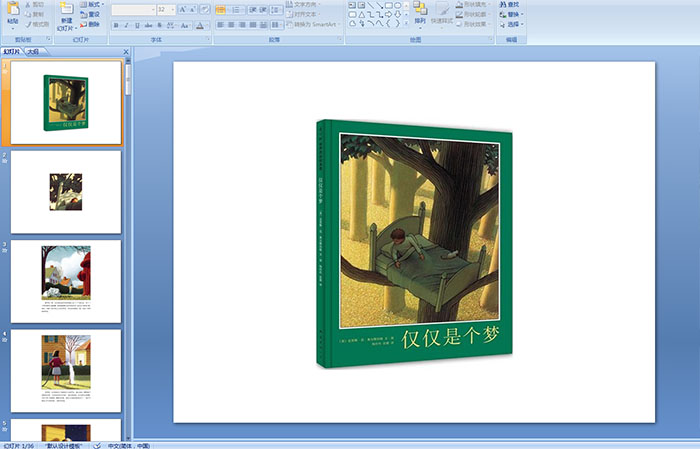Click the Find (查找) command
Screen dimensions: 700x449
(x=509, y=4)
